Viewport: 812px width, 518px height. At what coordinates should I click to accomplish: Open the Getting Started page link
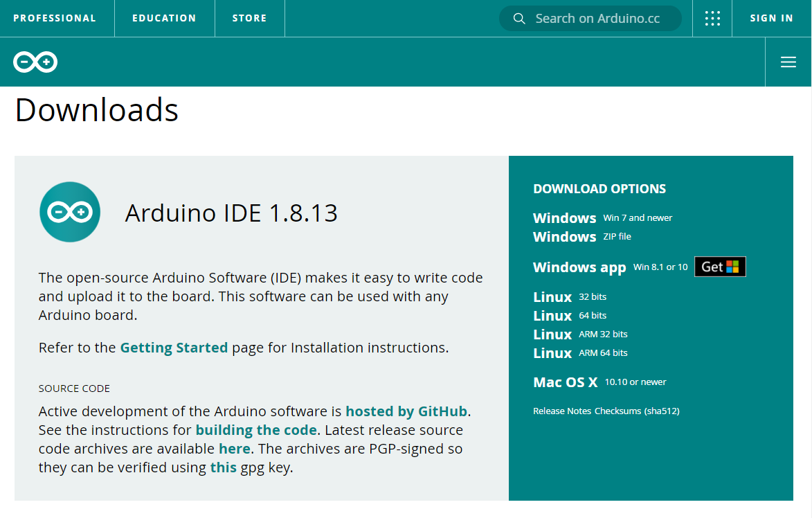[174, 348]
